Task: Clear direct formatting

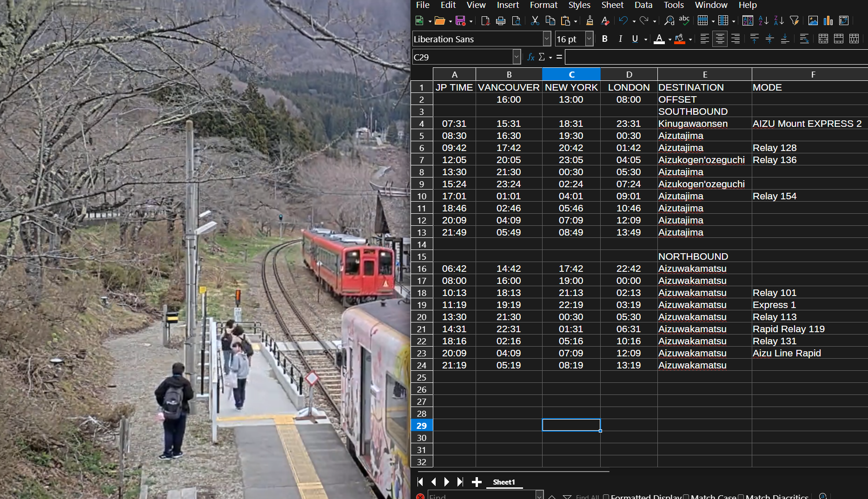Action: 605,20
